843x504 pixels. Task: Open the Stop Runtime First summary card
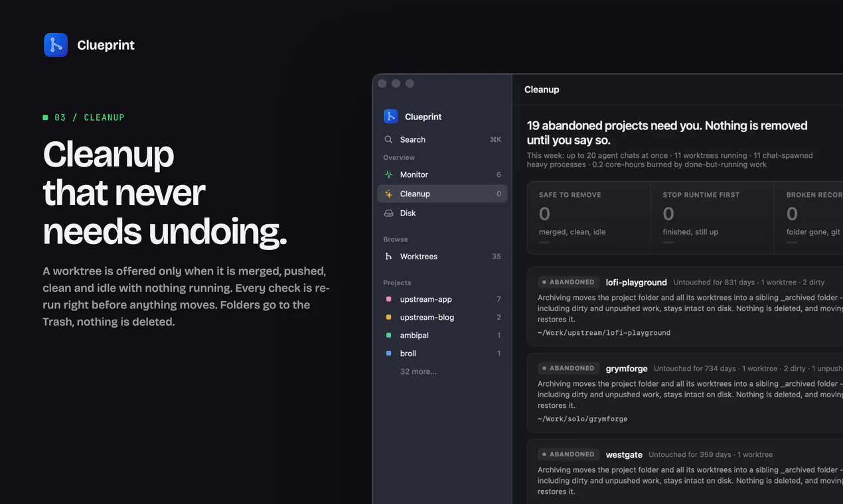point(712,218)
